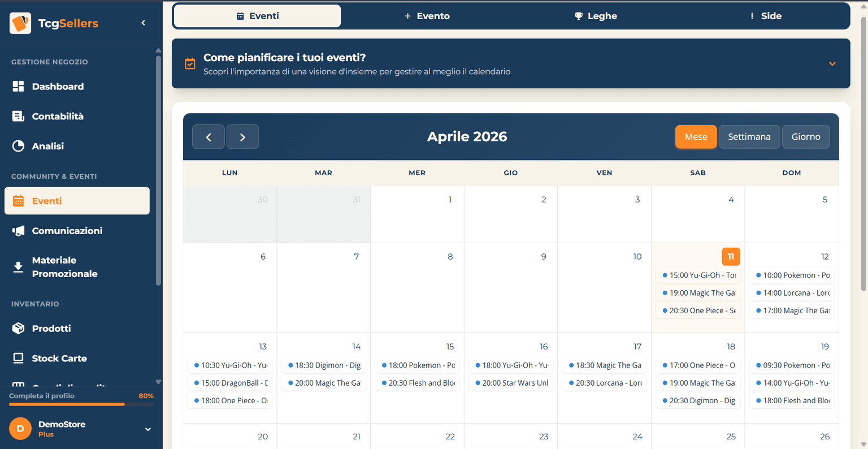Open 09:30 Pokemon event on April 19
868x449 pixels.
pyautogui.click(x=792, y=365)
